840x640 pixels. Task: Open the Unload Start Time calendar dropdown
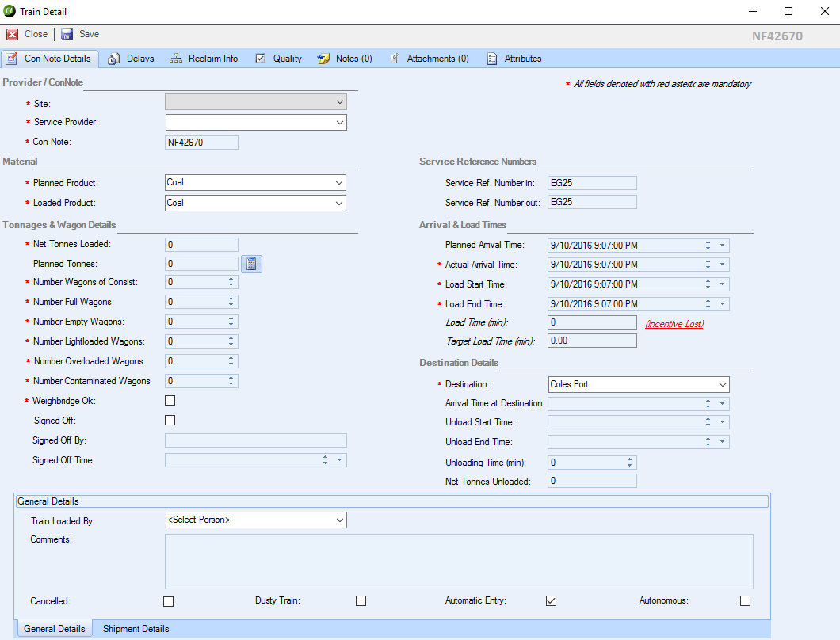(722, 422)
